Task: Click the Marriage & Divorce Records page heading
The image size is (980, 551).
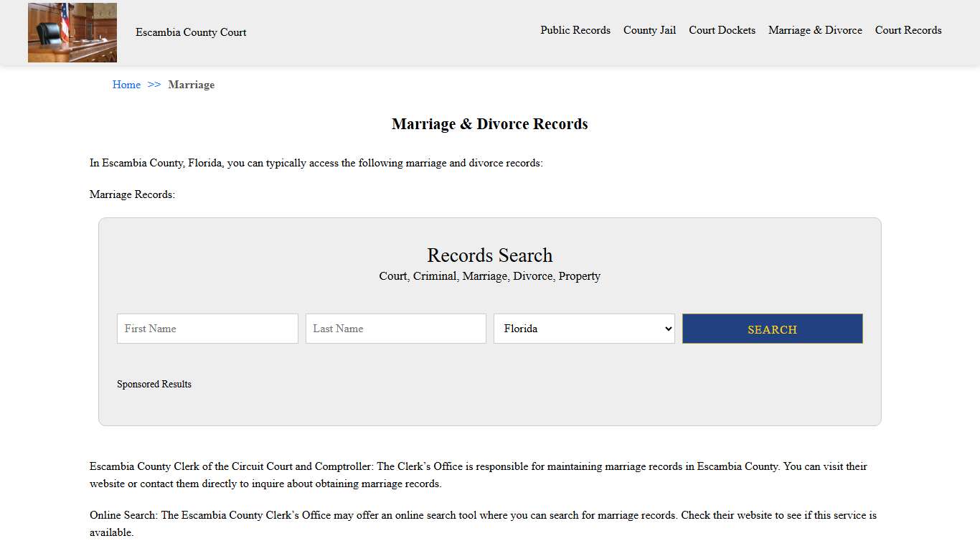Action: pyautogui.click(x=489, y=123)
